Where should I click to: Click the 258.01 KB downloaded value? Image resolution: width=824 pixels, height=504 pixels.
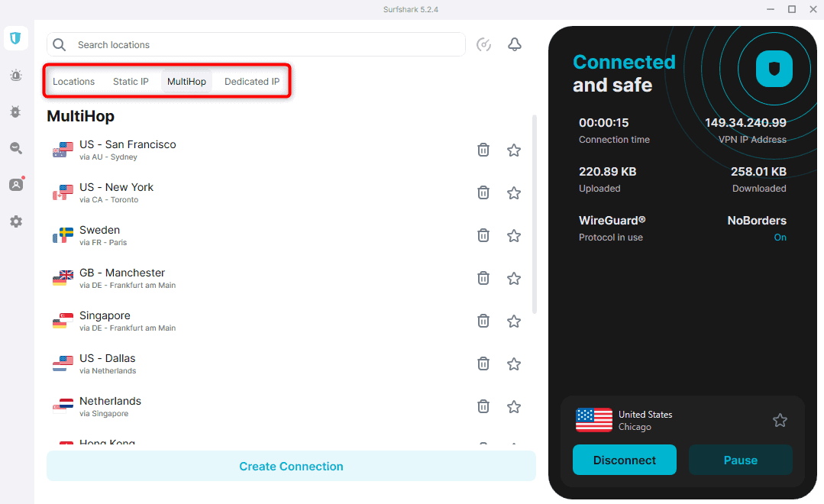pos(758,172)
